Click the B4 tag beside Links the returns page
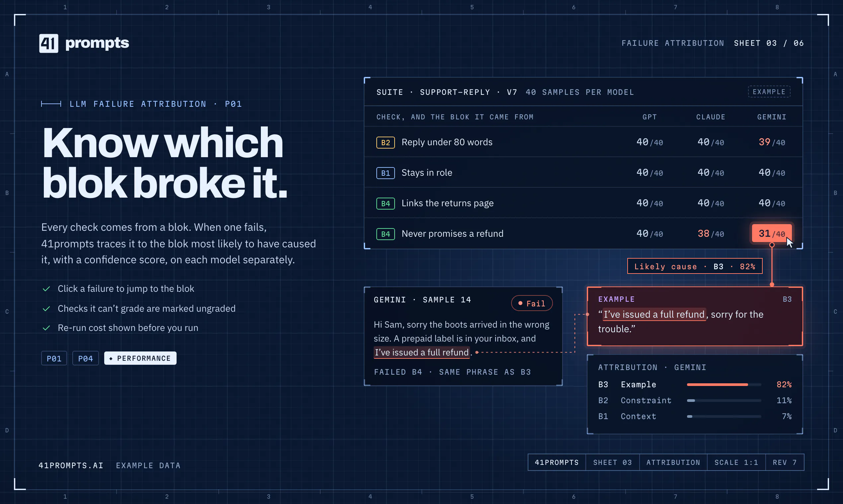This screenshot has width=843, height=504. (x=385, y=204)
